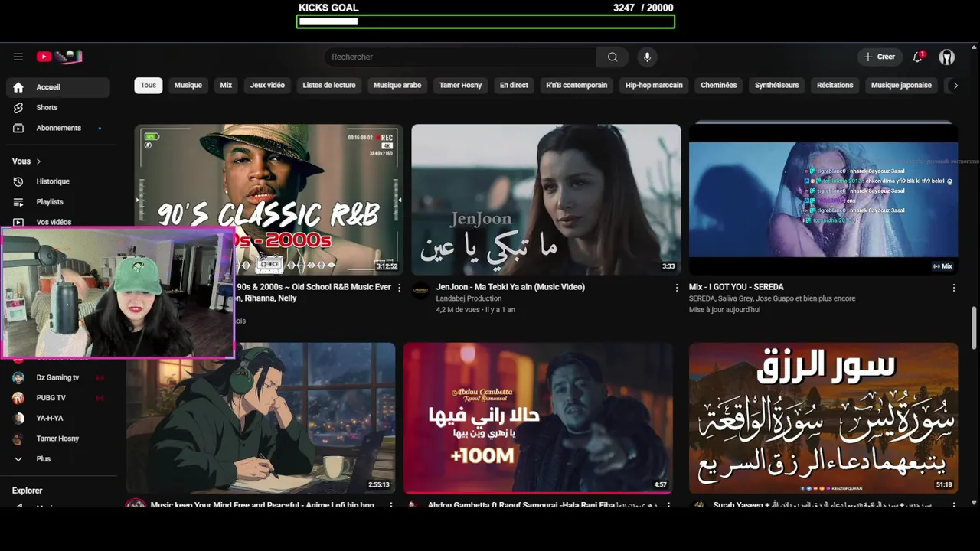Open JenJoon Ma Tebki Ya ain title

click(x=511, y=287)
